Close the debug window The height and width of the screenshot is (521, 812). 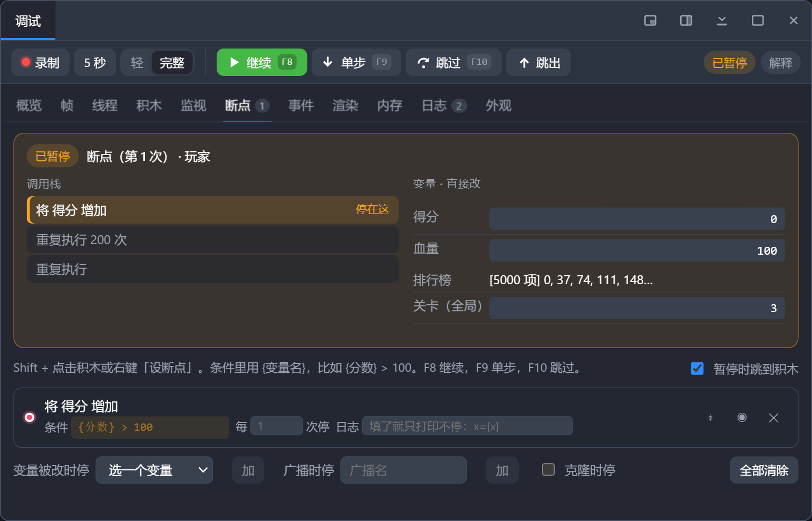[x=794, y=21]
